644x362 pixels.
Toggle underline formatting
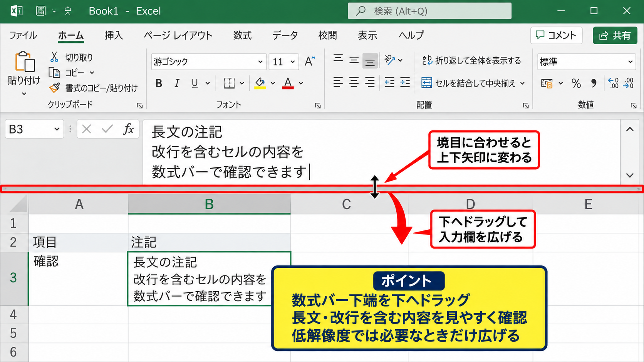pyautogui.click(x=195, y=83)
